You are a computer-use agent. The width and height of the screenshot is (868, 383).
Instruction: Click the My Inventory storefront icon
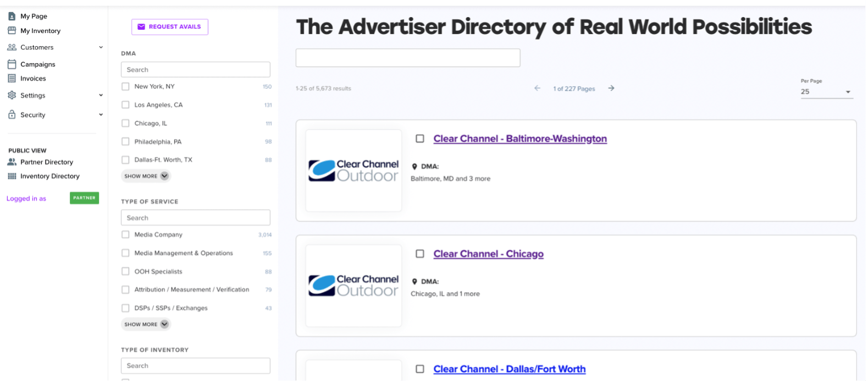12,31
